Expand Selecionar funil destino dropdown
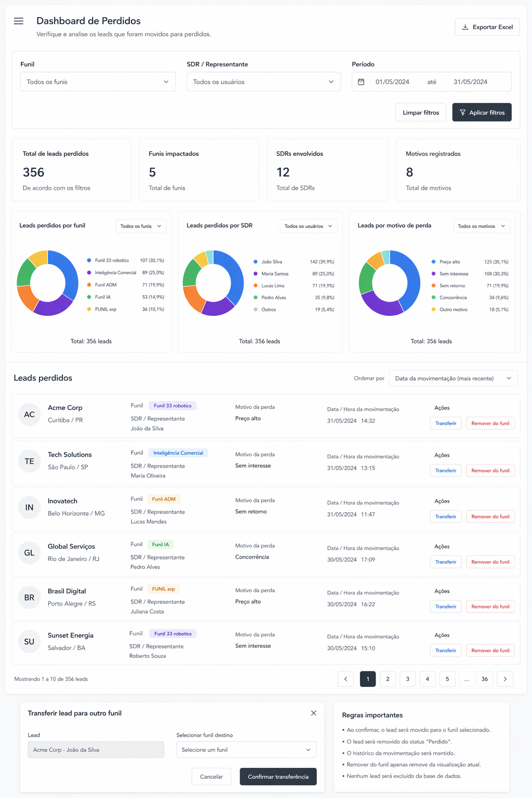The image size is (532, 798). point(246,750)
